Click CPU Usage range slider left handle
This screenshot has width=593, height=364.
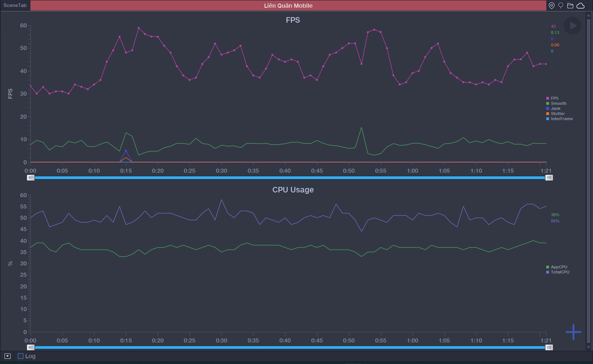click(31, 348)
